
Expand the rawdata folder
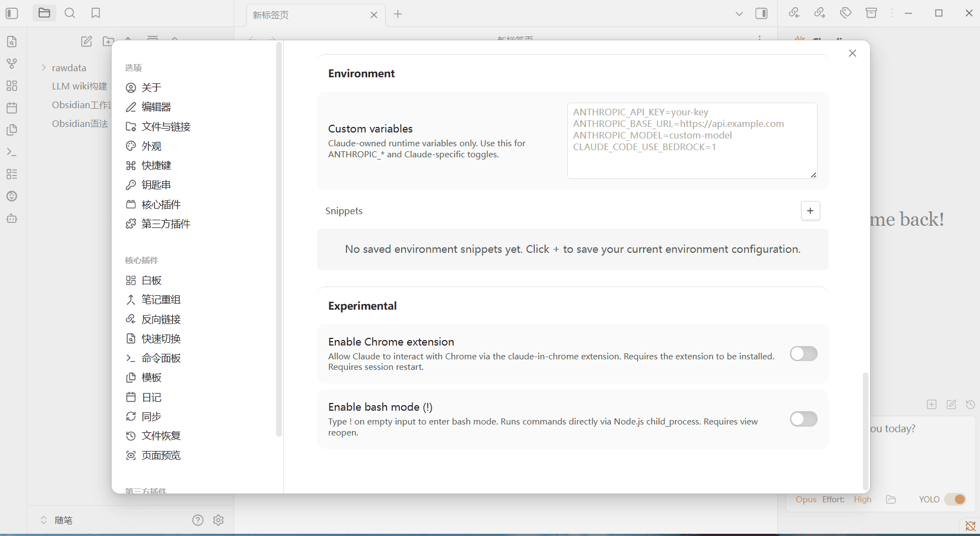coord(44,67)
